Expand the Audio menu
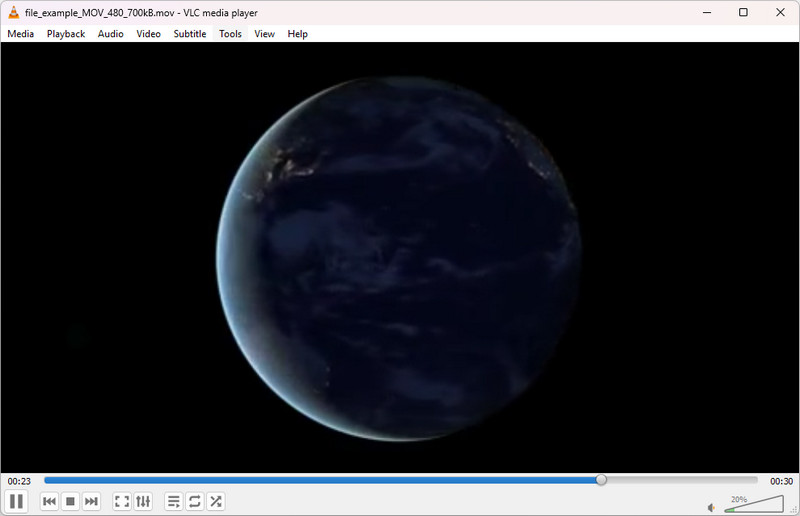 [111, 34]
